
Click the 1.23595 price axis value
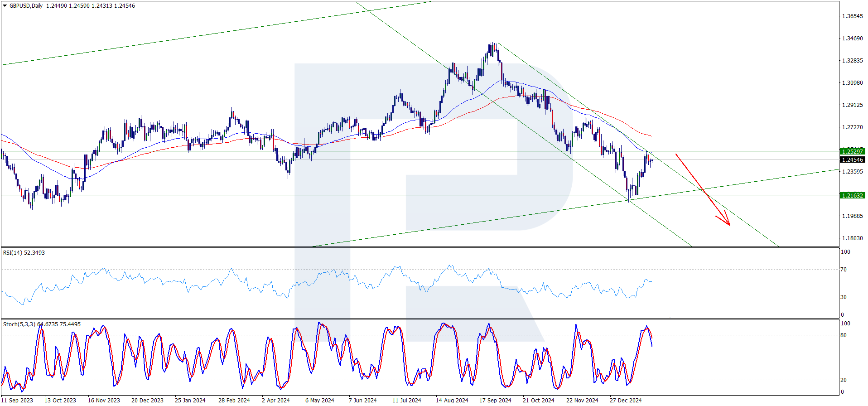pyautogui.click(x=852, y=172)
